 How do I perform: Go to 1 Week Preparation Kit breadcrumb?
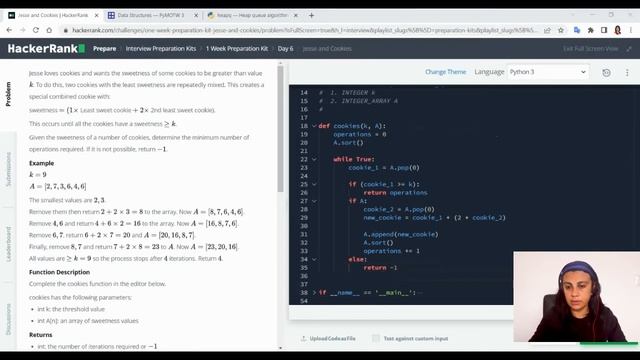237,49
